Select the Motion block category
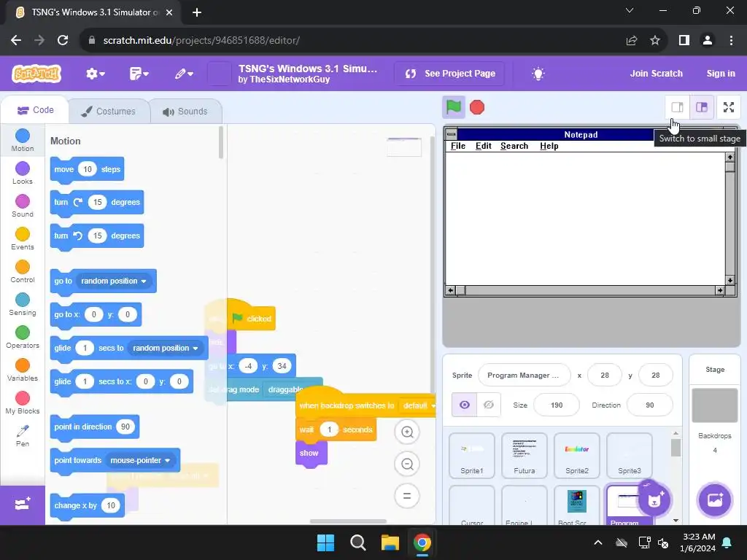This screenshot has width=747, height=560. coord(23,141)
